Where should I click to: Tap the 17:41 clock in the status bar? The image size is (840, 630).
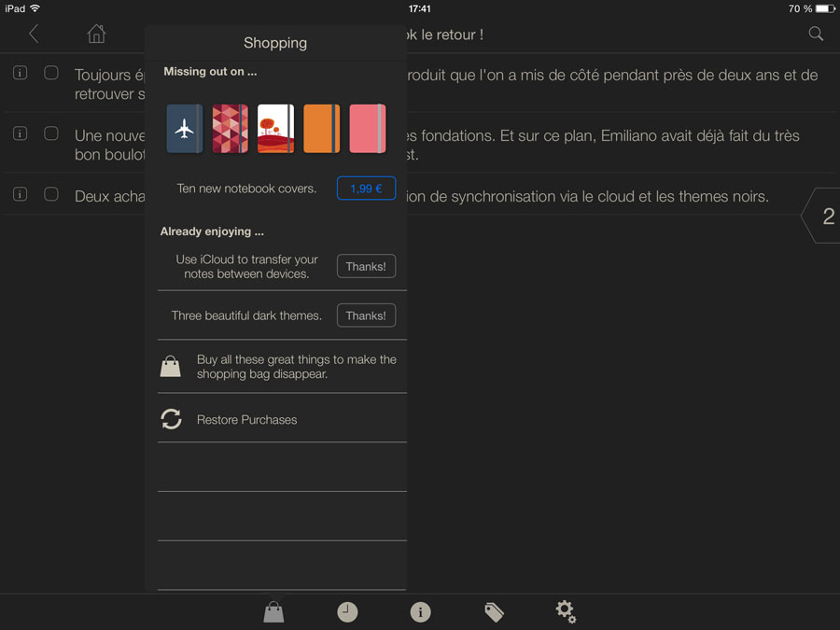[419, 8]
